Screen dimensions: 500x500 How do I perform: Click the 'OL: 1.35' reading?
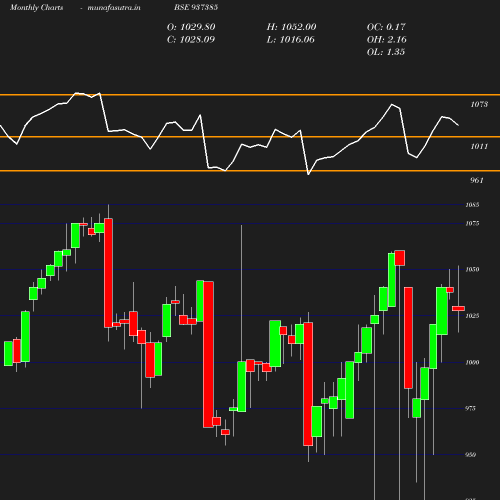click(386, 52)
